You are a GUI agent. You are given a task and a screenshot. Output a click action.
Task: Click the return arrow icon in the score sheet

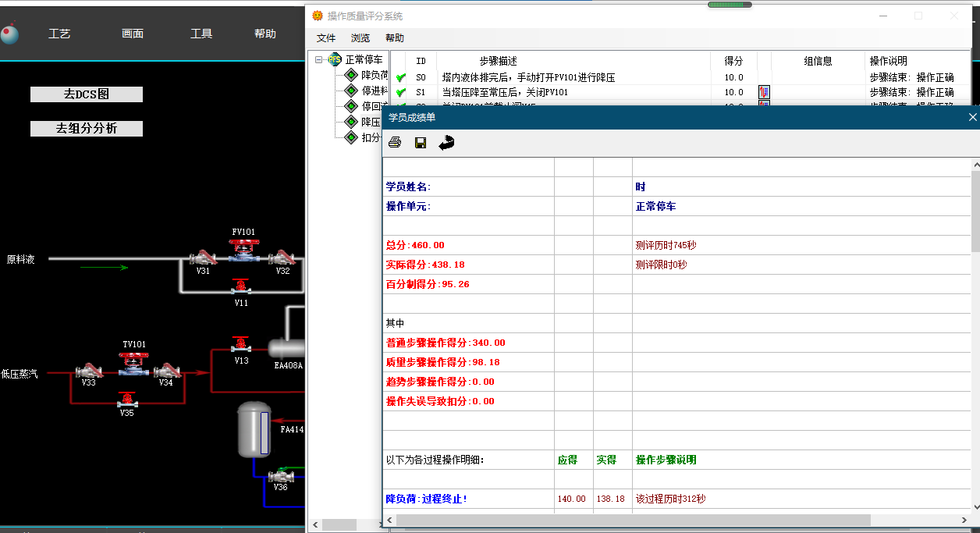[446, 142]
